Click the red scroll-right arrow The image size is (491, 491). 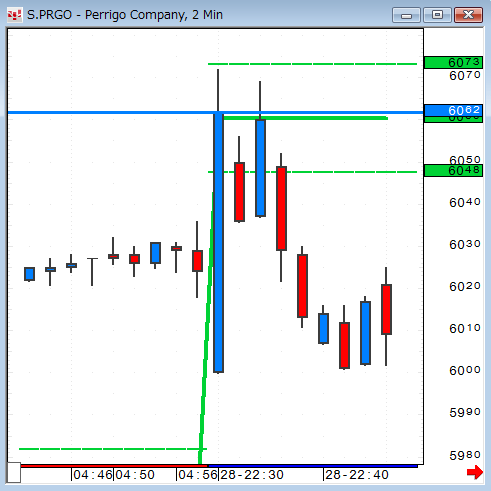pyautogui.click(x=475, y=472)
